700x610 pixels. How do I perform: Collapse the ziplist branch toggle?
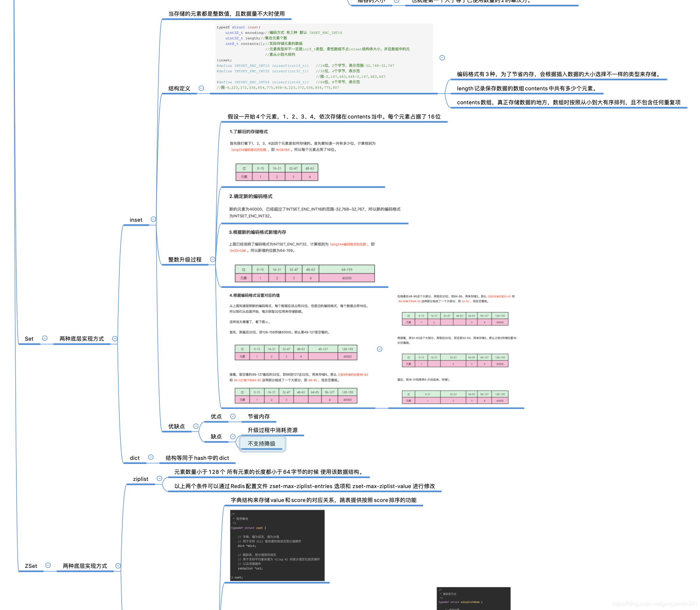[x=159, y=479]
